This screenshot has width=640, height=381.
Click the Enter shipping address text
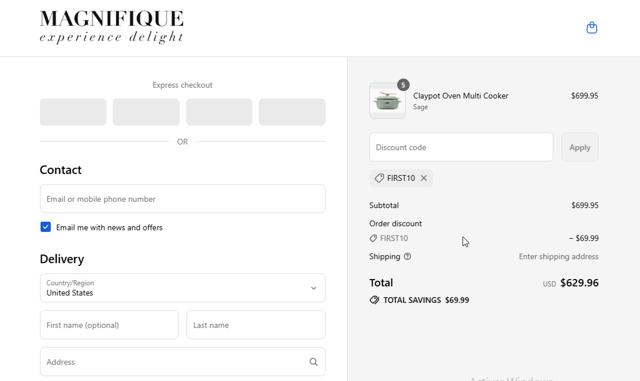tap(558, 256)
